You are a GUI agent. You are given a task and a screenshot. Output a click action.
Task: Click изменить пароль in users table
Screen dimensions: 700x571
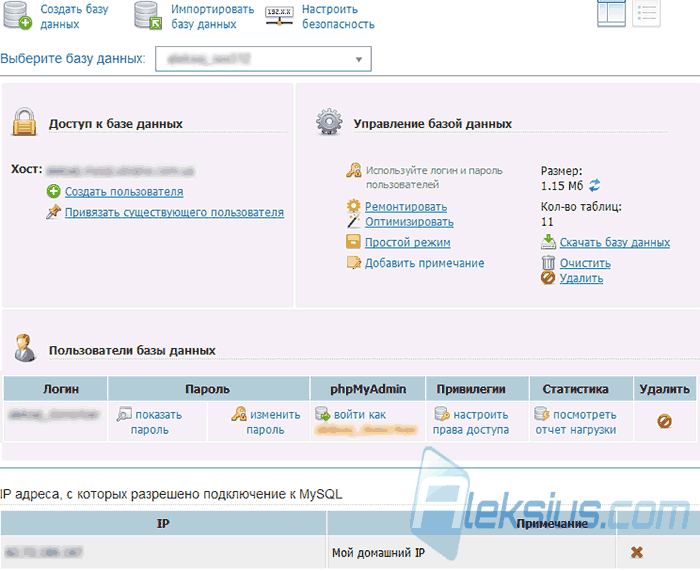266,422
